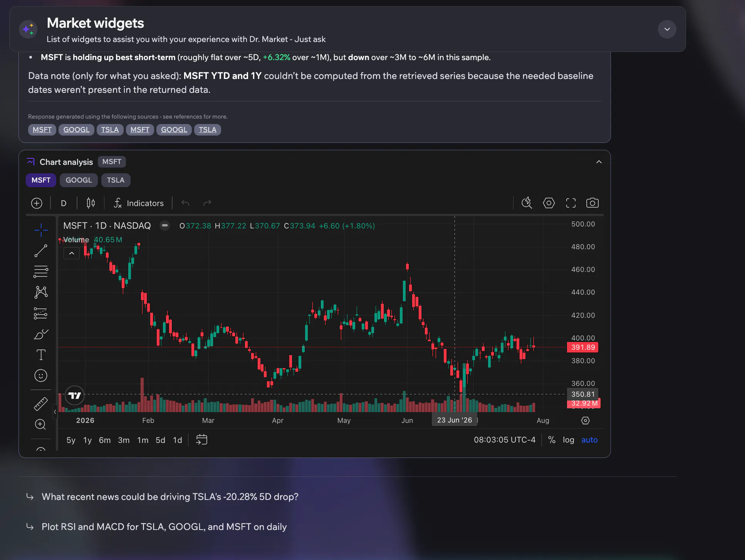The image size is (745, 560).
Task: Collapse the chart legend with arrow button
Action: [x=72, y=253]
